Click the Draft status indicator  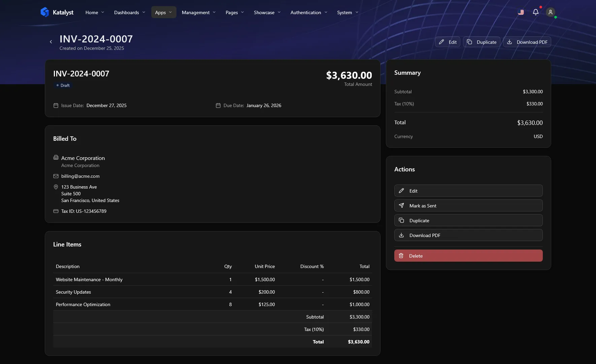point(63,85)
